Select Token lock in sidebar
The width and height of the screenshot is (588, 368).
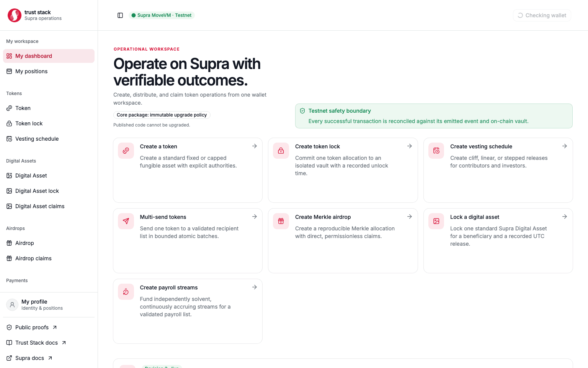(x=49, y=123)
